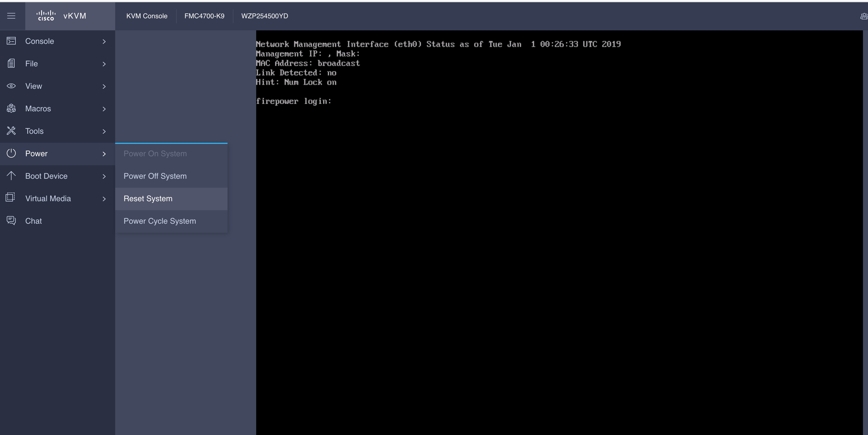The image size is (868, 435).
Task: Click the Power icon in sidebar
Action: pos(11,153)
